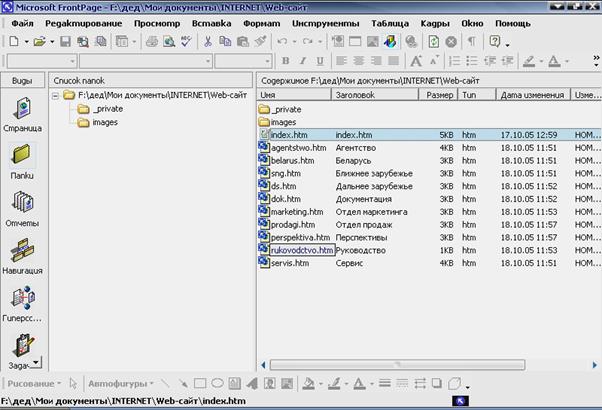The image size is (602, 410).
Task: Open the Таблица menu
Action: coord(390,23)
